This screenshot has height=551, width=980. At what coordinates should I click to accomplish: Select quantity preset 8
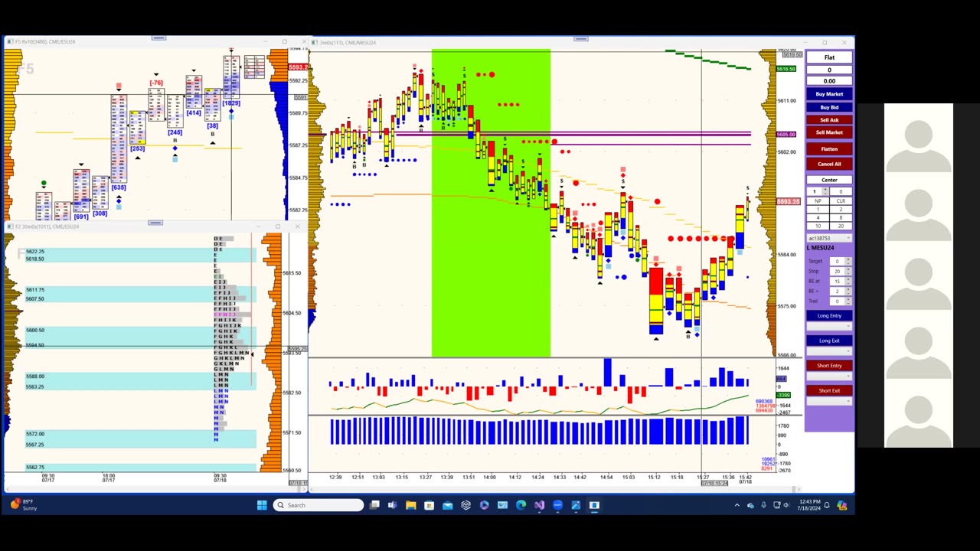841,217
